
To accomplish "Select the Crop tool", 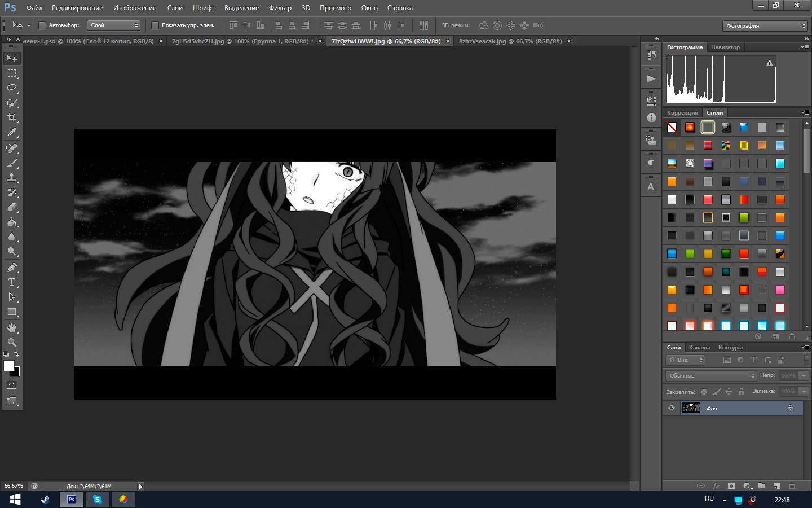I will pyautogui.click(x=12, y=117).
